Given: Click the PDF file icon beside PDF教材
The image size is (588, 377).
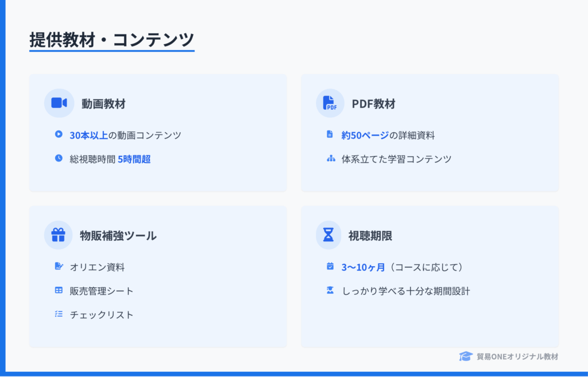Looking at the screenshot, I should [x=330, y=103].
